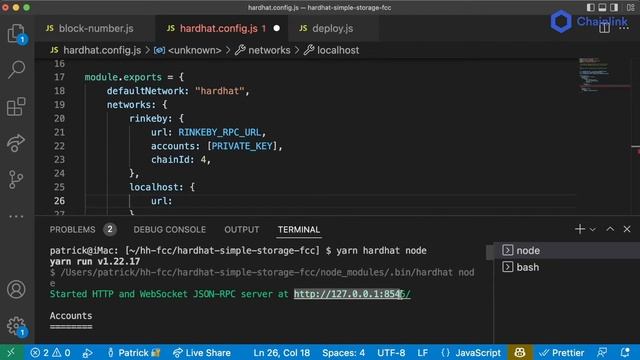Click the run and debug status icon
This screenshot has width=640, height=360.
(x=87, y=352)
